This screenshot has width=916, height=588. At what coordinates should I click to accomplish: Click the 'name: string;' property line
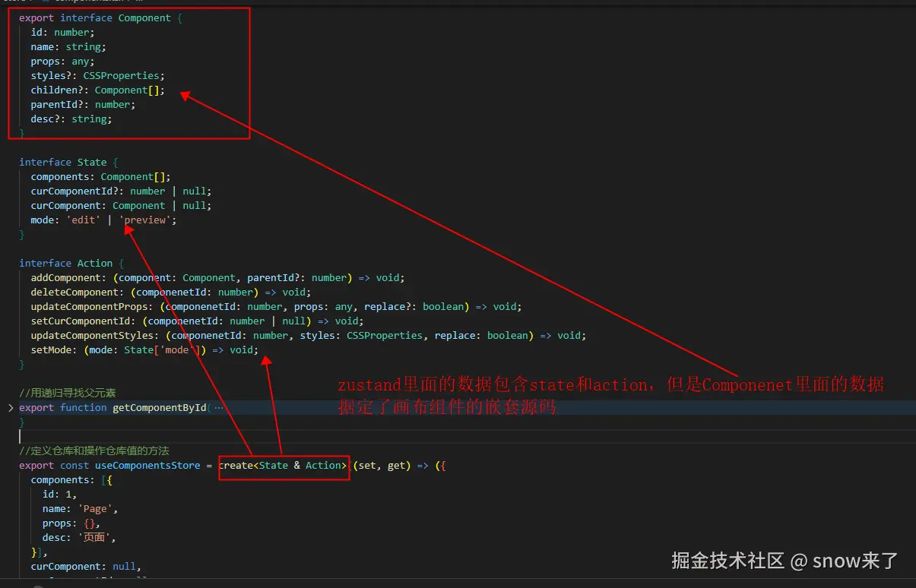[68, 47]
